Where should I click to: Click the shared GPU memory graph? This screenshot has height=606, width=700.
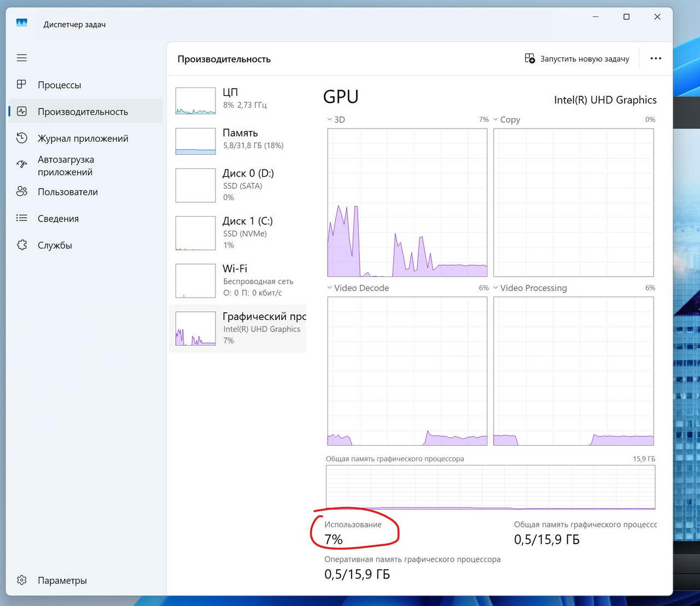pyautogui.click(x=491, y=487)
